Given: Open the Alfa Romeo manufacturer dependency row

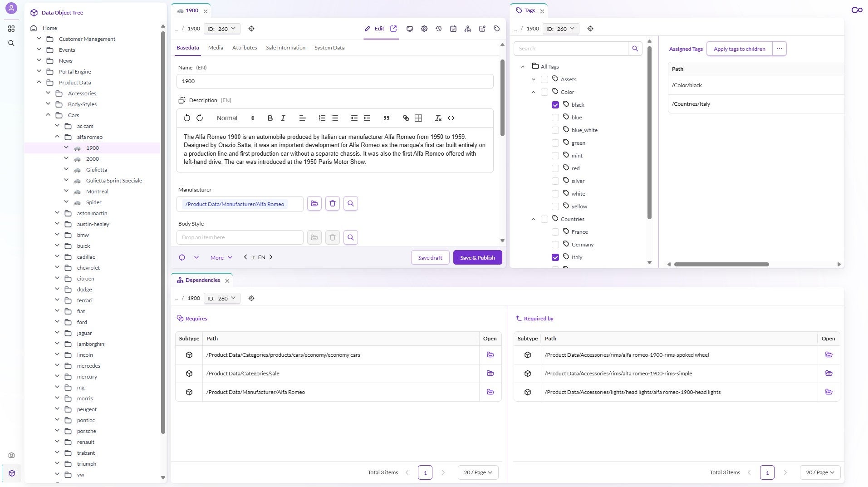Looking at the screenshot, I should (x=490, y=392).
